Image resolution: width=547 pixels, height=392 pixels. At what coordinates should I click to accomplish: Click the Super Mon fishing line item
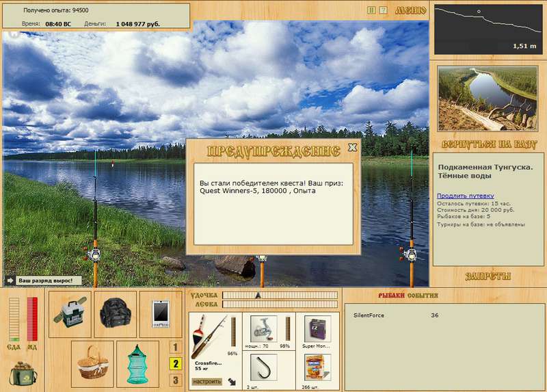[x=317, y=329]
